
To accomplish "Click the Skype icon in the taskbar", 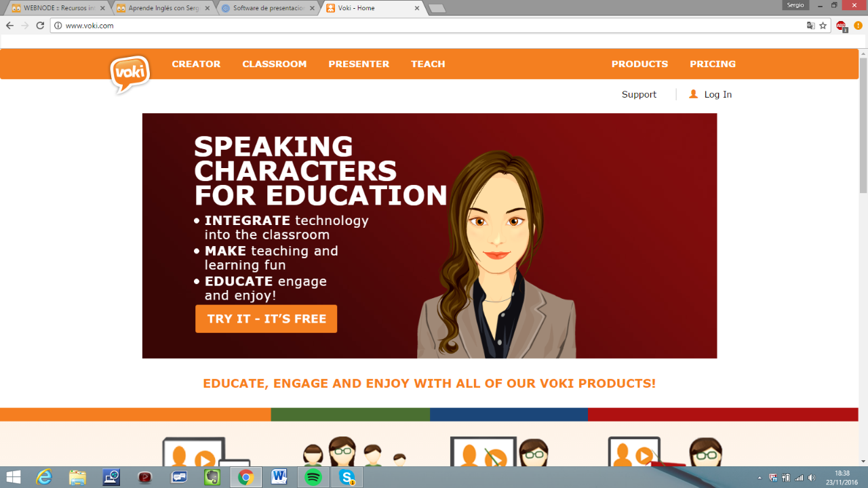I will coord(347,477).
